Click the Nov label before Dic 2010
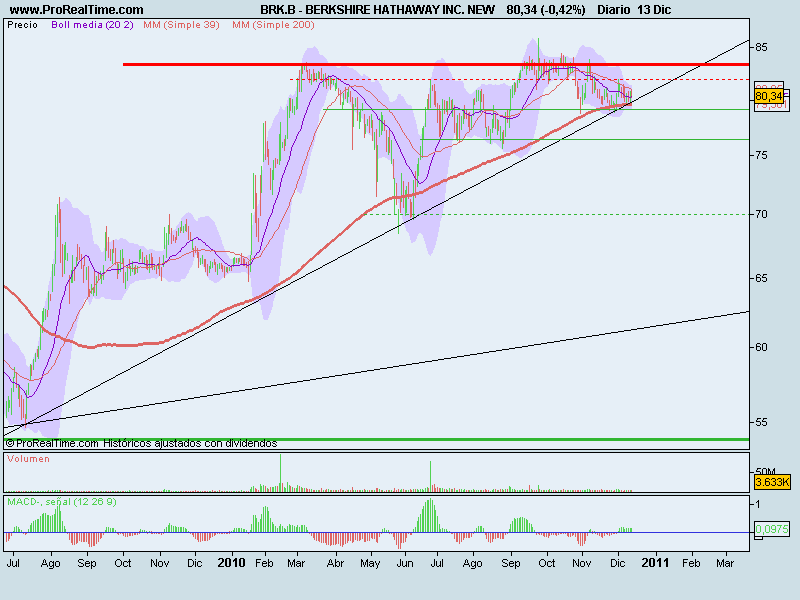The width and height of the screenshot is (800, 600). tap(582, 563)
